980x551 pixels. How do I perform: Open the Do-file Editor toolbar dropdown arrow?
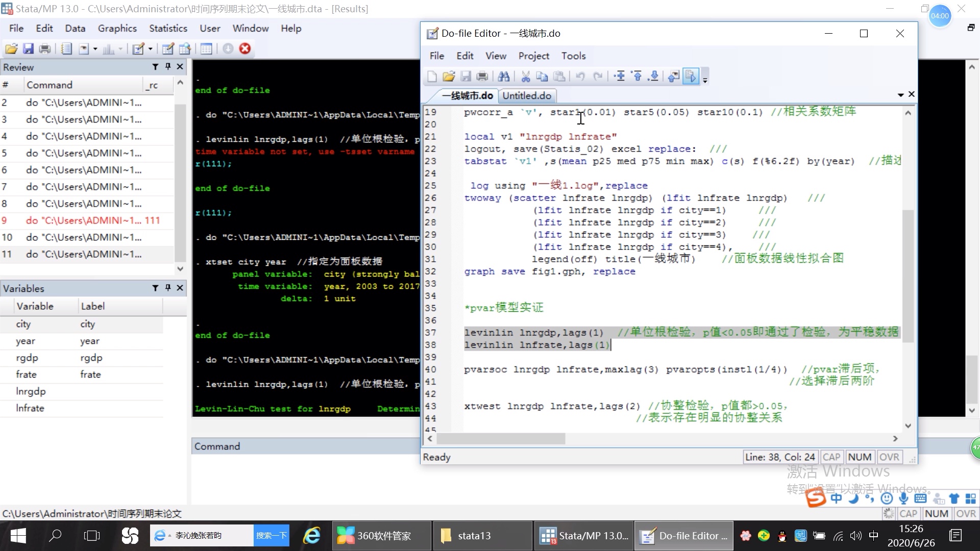705,80
